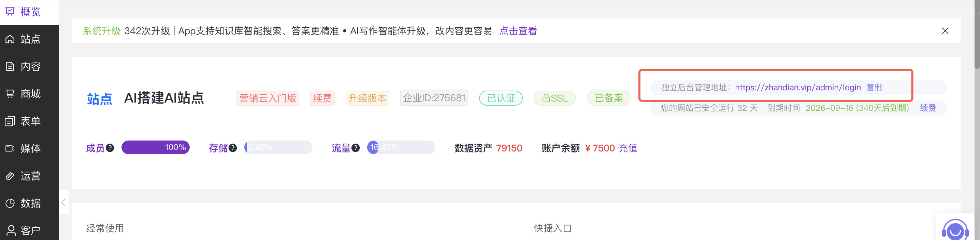Viewport: 980px width, 240px height.
Task: Click the 运营 operations paperclip icon
Action: coord(10,176)
